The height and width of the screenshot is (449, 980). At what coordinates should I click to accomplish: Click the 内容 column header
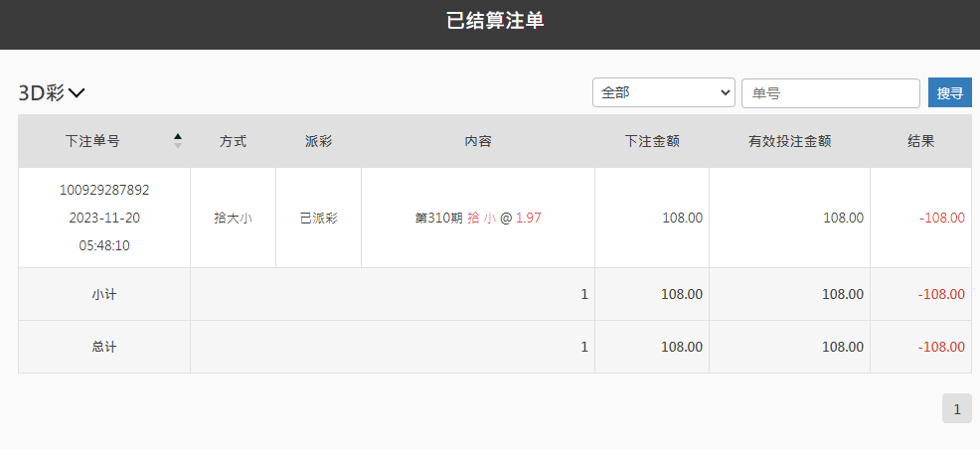[477, 141]
